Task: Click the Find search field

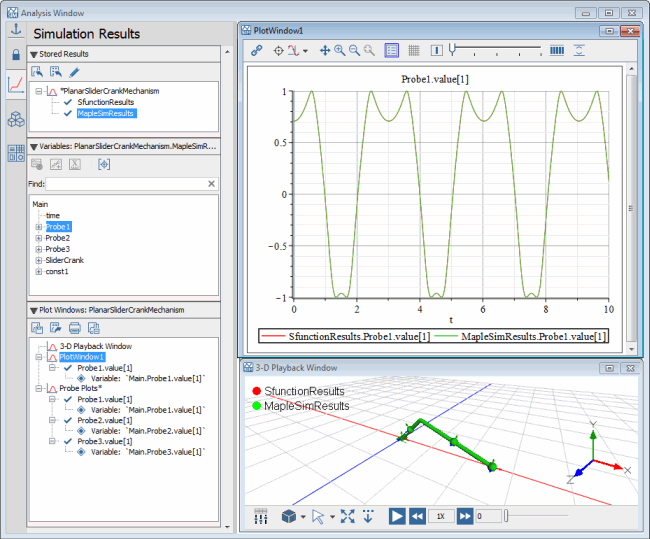Action: [x=125, y=184]
